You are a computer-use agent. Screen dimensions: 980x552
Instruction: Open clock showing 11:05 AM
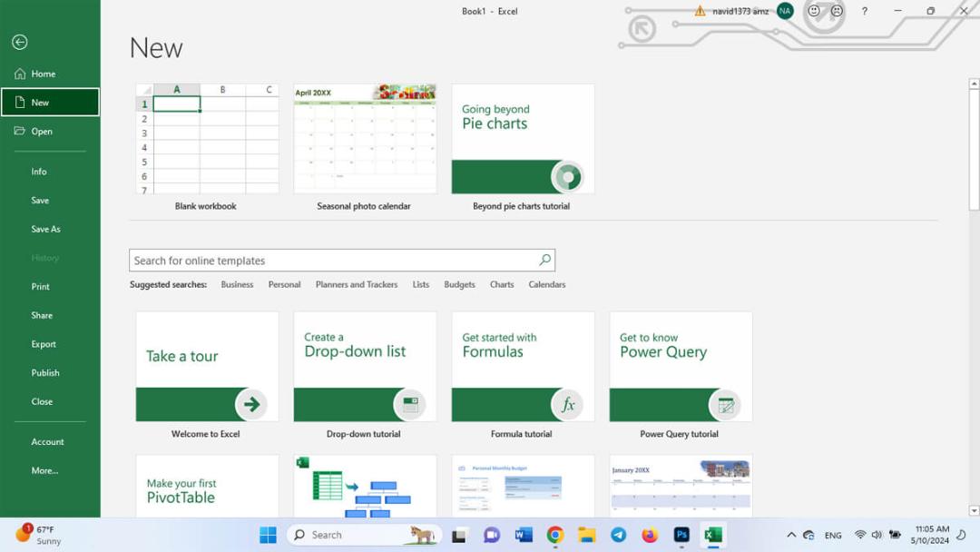(x=930, y=535)
